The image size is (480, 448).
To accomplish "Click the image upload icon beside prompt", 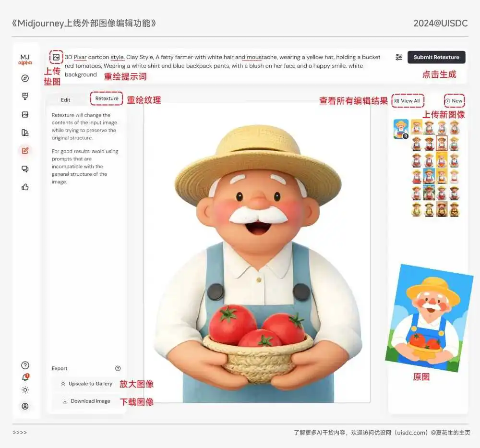I will click(56, 57).
